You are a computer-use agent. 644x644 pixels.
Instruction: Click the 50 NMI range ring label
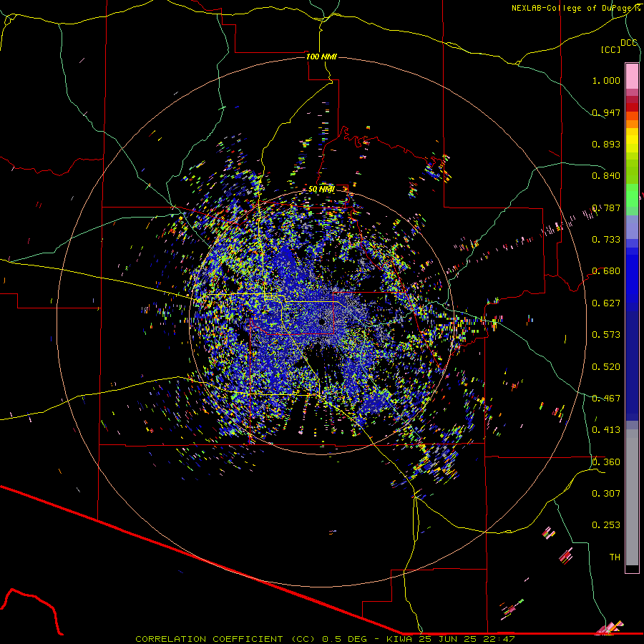pyautogui.click(x=321, y=189)
